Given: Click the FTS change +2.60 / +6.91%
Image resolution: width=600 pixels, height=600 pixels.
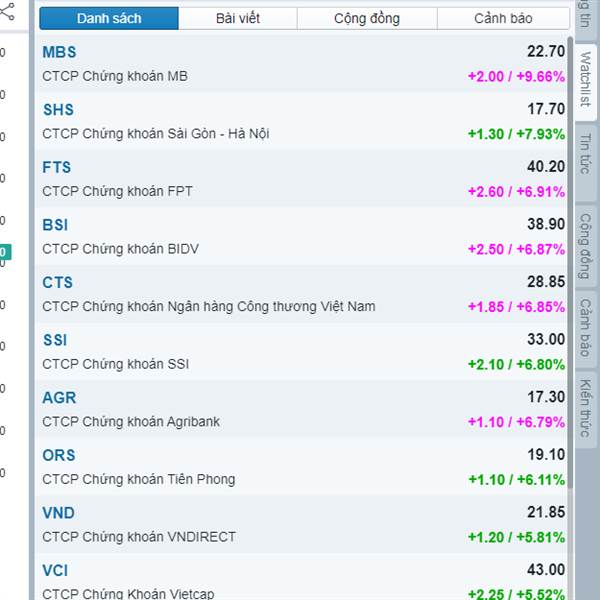Looking at the screenshot, I should point(517,192).
